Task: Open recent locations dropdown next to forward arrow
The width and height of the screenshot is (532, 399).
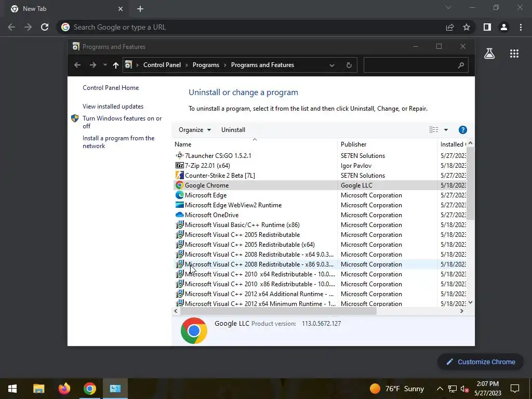Action: pyautogui.click(x=105, y=65)
